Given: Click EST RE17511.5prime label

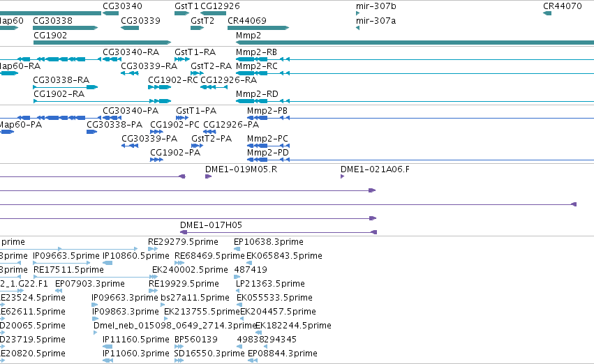Looking at the screenshot, I should point(68,270).
